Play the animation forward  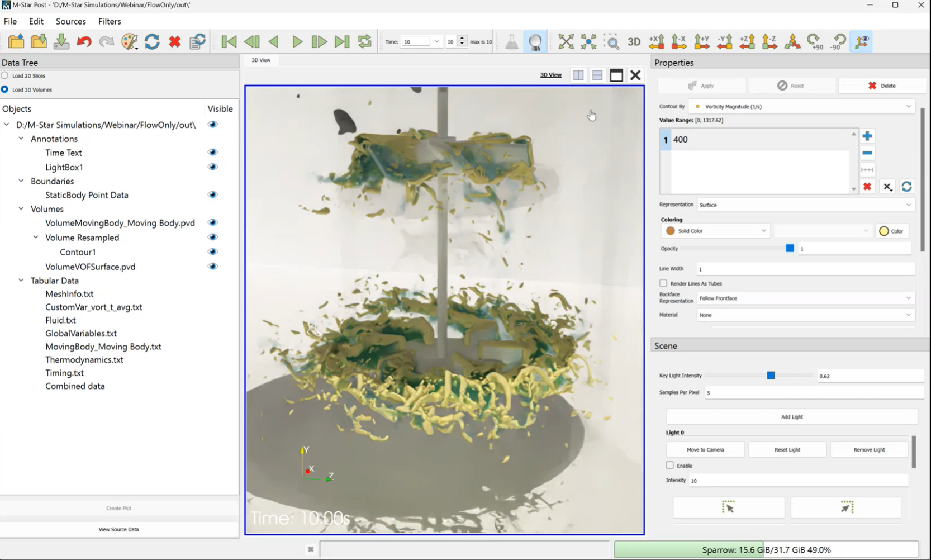tap(297, 41)
